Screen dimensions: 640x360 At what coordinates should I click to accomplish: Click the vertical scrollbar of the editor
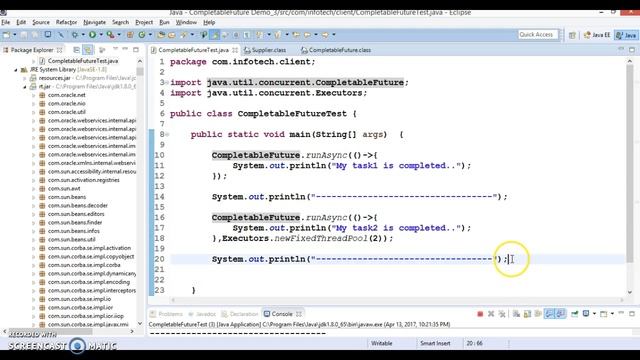[630, 163]
